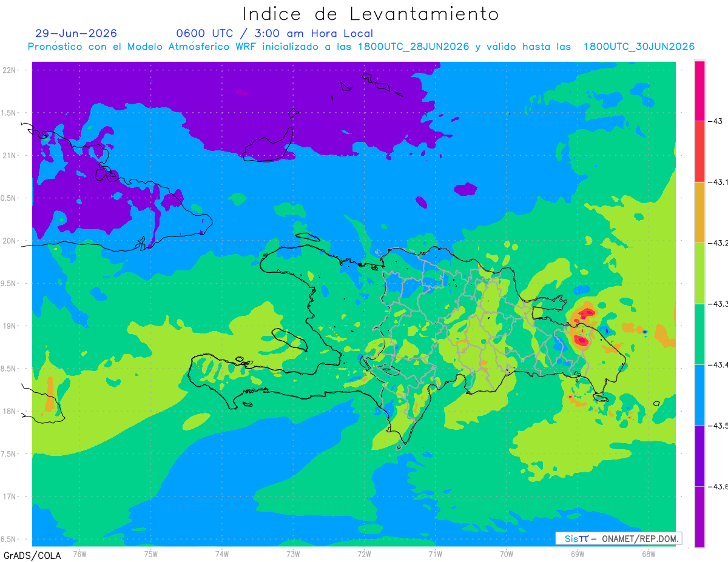
Task: Click the red legend color band
Action: (699, 152)
